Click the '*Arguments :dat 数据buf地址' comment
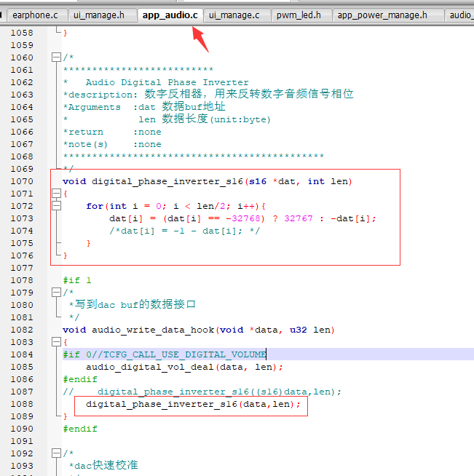 click(x=144, y=107)
